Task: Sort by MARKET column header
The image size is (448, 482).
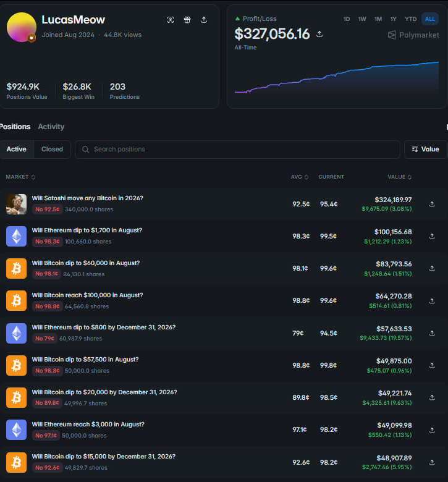Action: click(20, 177)
